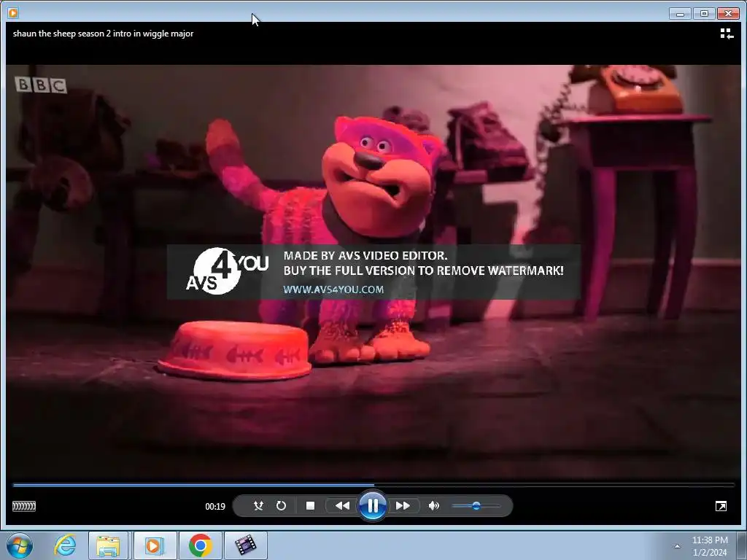
Task: Launch Internet Explorer from taskbar
Action: [x=65, y=545]
